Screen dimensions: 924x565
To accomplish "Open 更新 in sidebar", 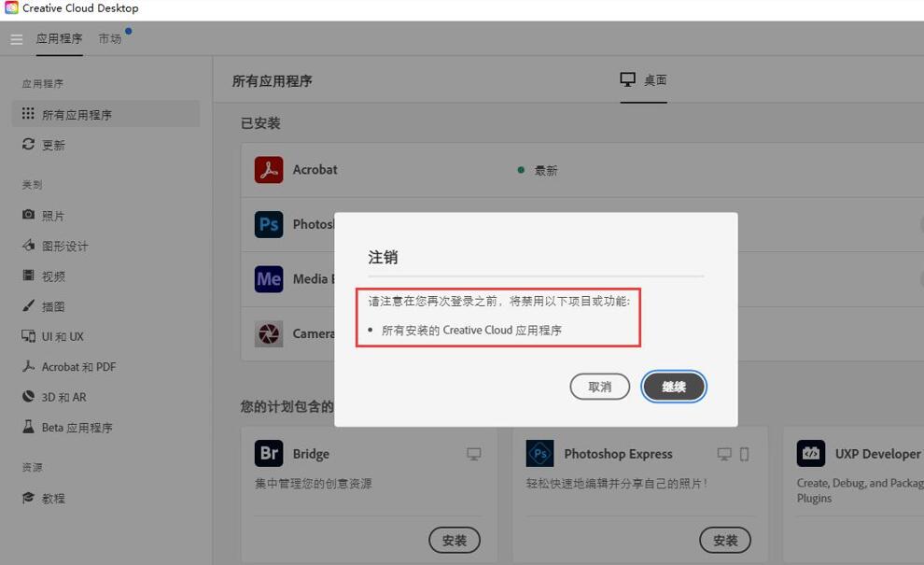I will pos(53,145).
